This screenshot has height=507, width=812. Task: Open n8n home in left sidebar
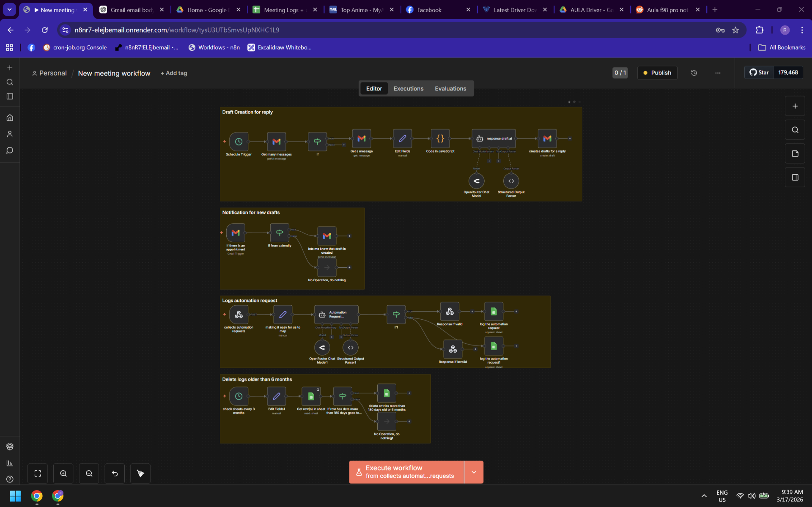(x=10, y=118)
